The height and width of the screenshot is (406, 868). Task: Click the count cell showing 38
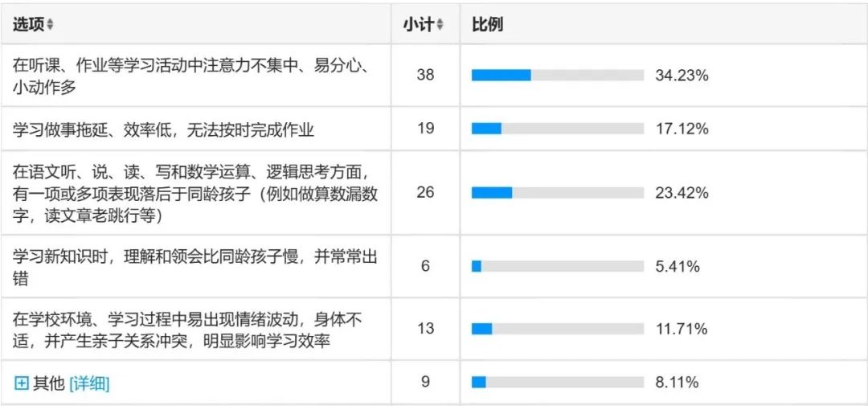425,75
